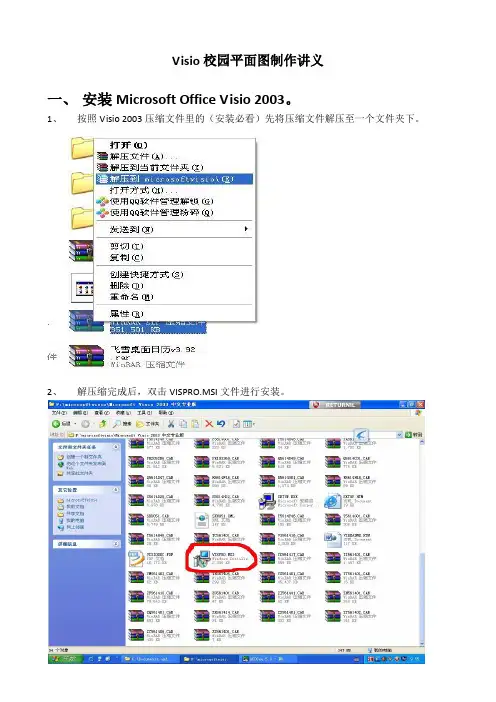Click the Windows Start button
Image resolution: width=496 pixels, height=702 pixels.
pos(65,659)
